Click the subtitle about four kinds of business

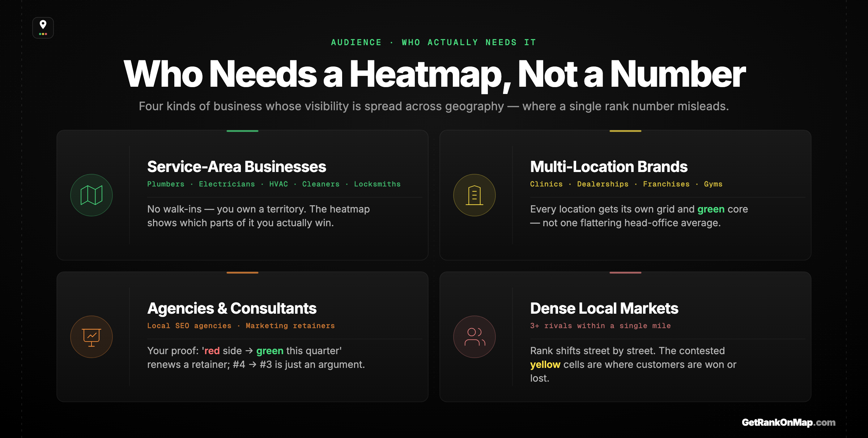pyautogui.click(x=434, y=106)
